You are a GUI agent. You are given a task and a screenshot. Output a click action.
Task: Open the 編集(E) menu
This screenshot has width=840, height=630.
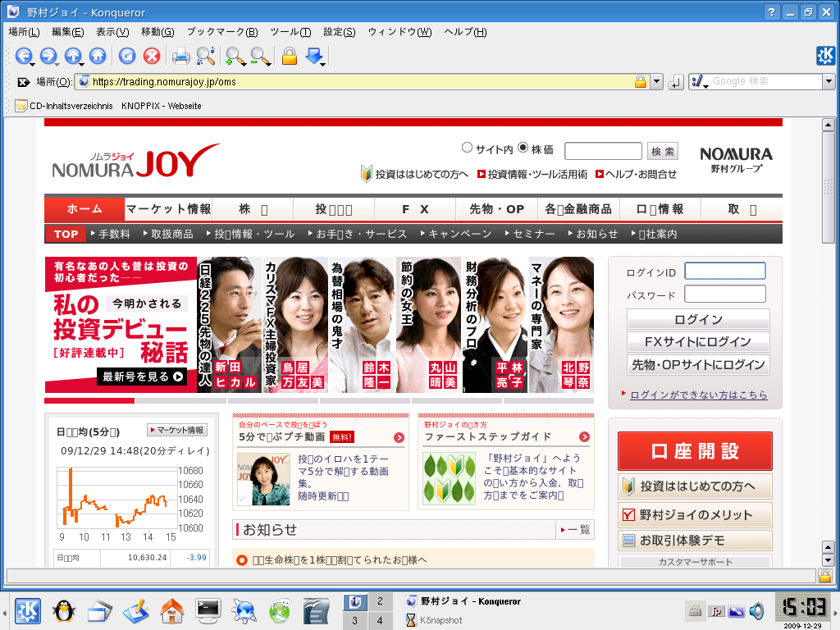click(67, 32)
